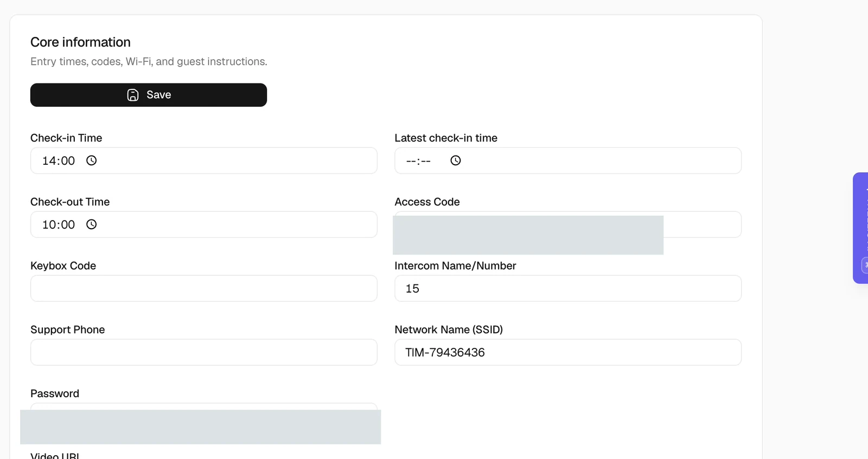The width and height of the screenshot is (868, 459).
Task: Click the Save button
Action: [149, 95]
